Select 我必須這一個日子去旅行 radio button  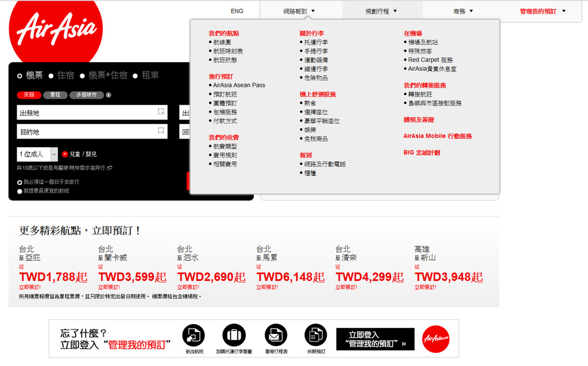(x=20, y=183)
